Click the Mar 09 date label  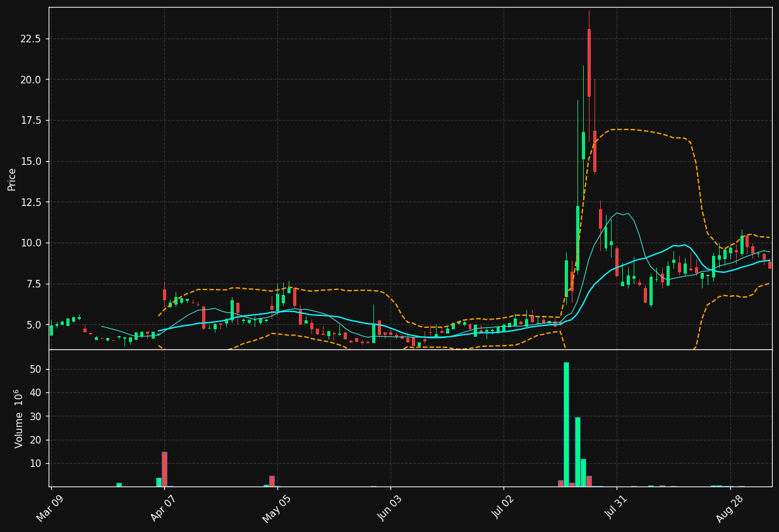[50, 508]
